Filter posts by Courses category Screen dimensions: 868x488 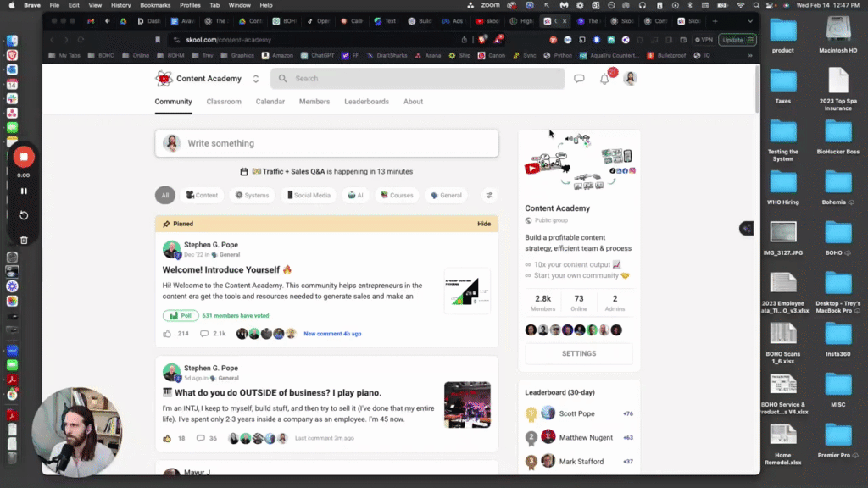pos(397,196)
